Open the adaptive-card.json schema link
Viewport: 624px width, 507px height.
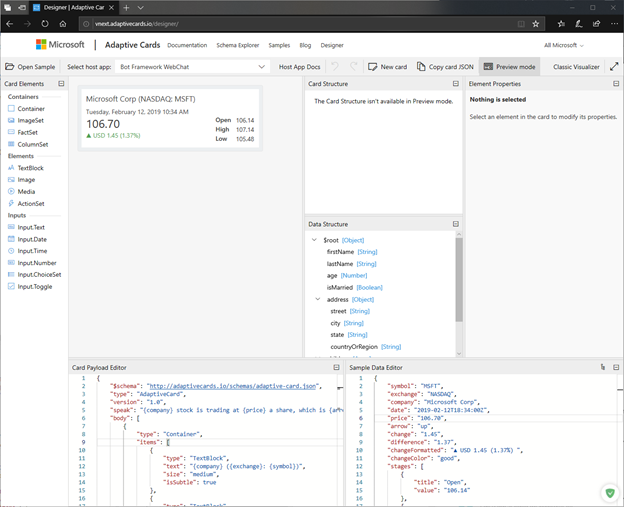click(232, 386)
